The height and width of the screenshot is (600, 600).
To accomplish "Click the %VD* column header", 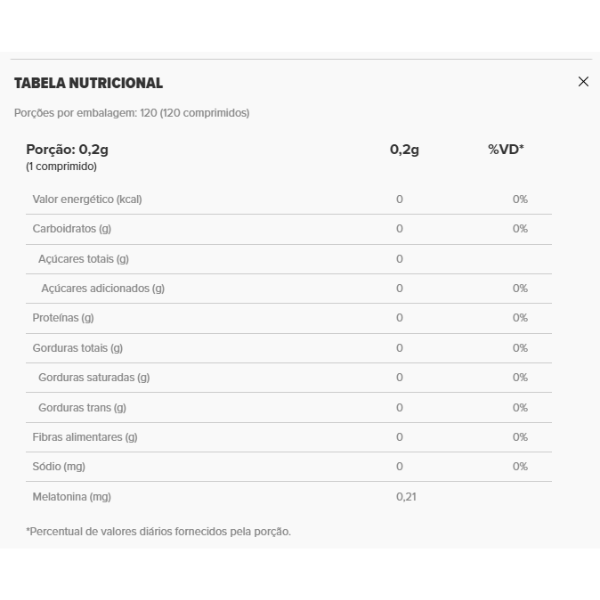I will 506,149.
